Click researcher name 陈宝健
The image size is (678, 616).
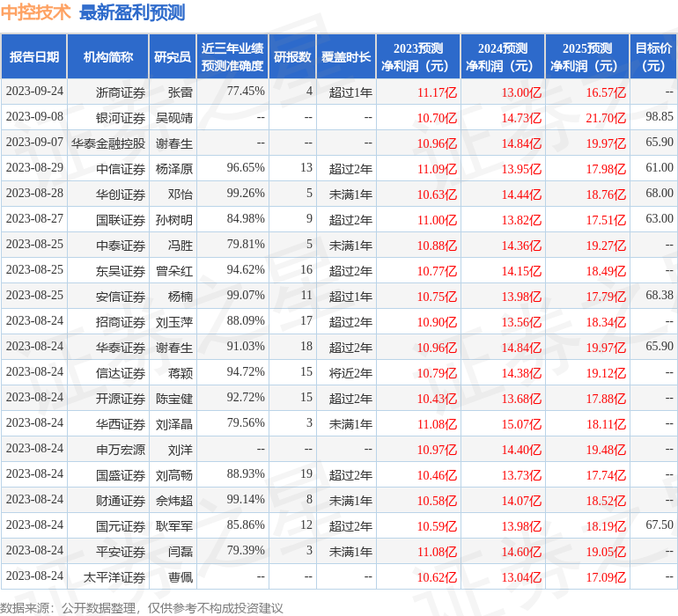pyautogui.click(x=173, y=399)
